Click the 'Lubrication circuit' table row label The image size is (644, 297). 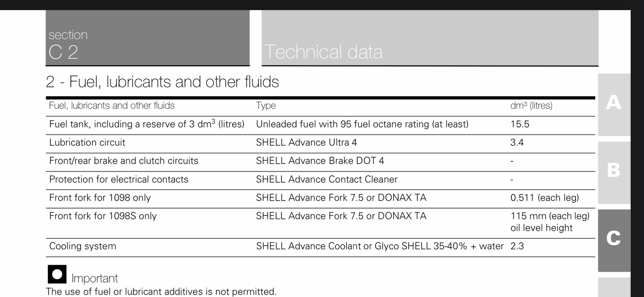point(87,143)
